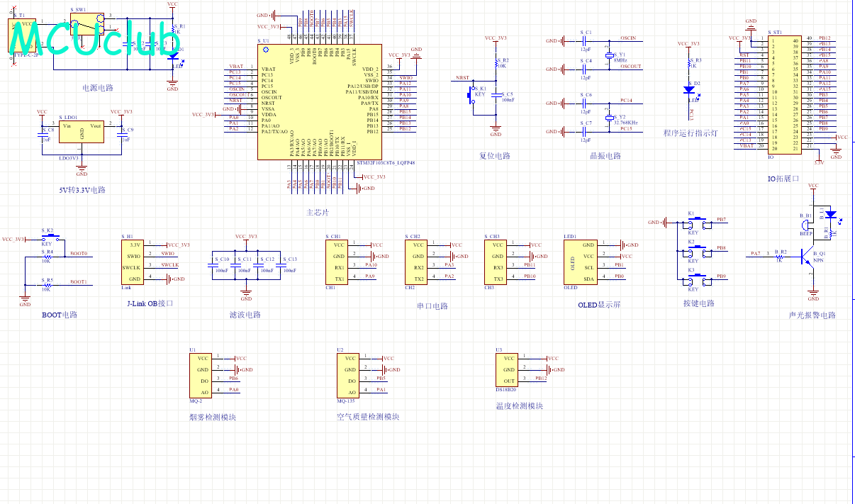
Task: Click the '5V转3.3V电路' section label
Action: (82, 190)
